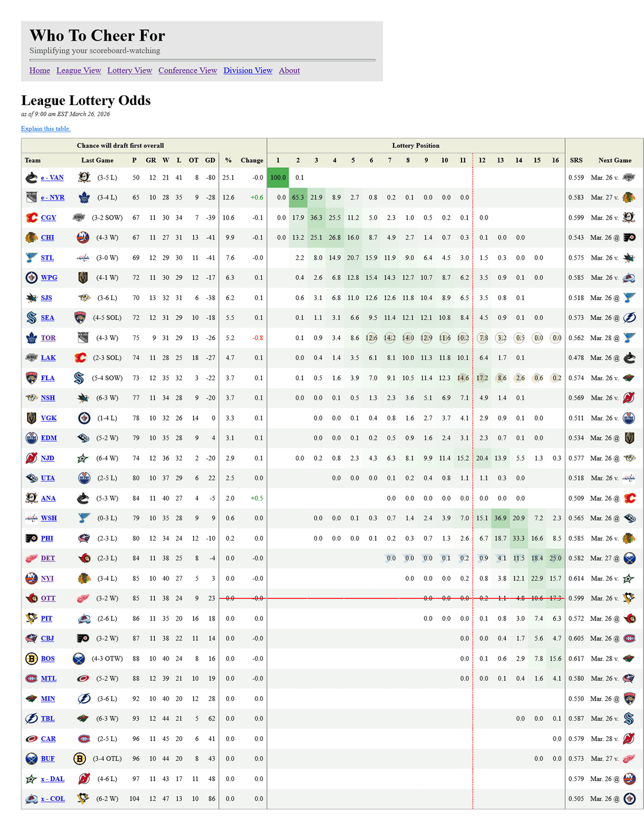This screenshot has height=830, width=644.
Task: Click the Home navigation link
Action: coord(40,70)
